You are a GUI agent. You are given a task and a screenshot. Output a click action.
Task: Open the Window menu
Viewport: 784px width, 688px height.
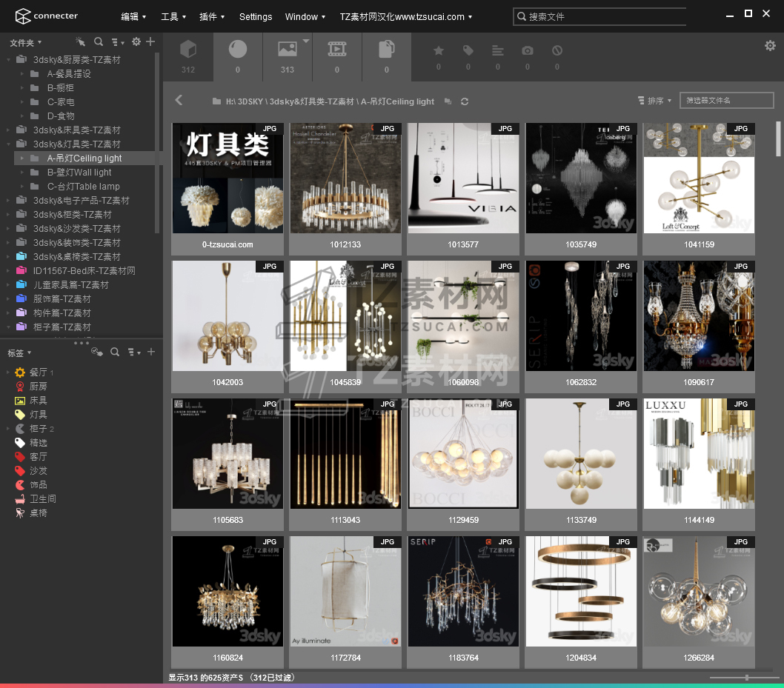click(x=305, y=16)
